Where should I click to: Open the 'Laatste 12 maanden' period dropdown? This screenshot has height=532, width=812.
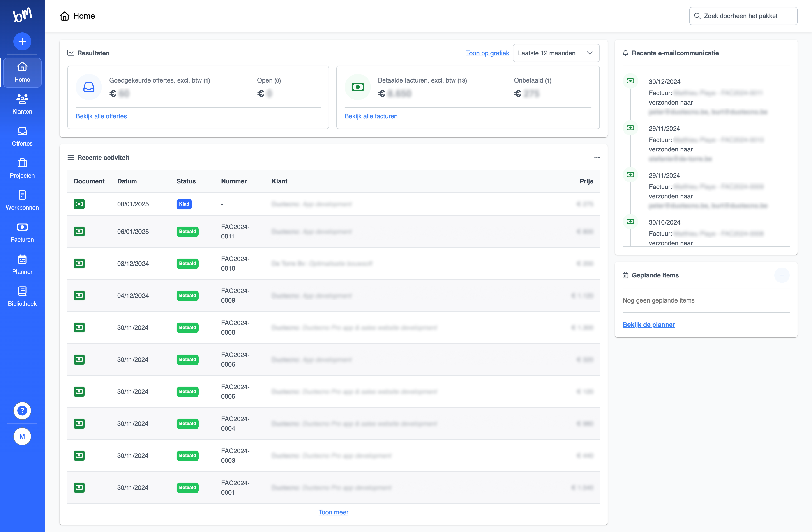[x=556, y=53]
